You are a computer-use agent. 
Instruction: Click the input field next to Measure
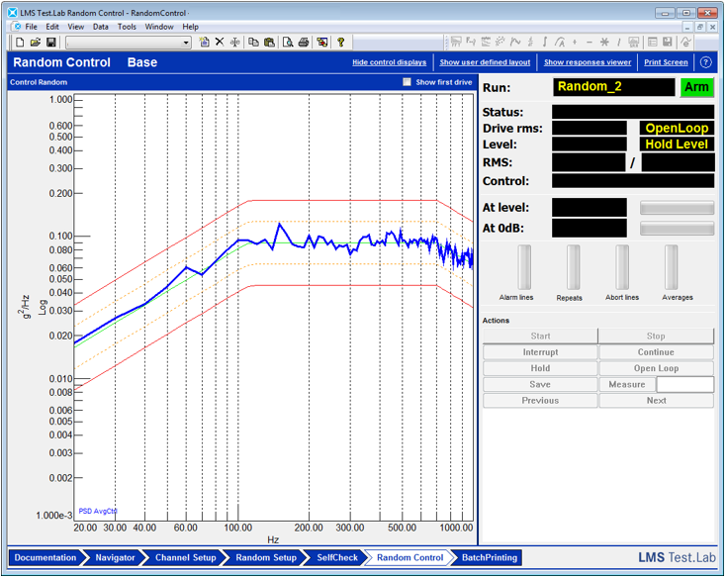(684, 385)
